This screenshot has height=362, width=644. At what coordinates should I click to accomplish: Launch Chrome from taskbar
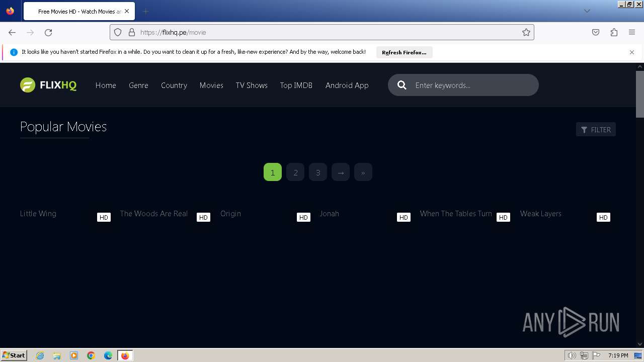click(91, 355)
